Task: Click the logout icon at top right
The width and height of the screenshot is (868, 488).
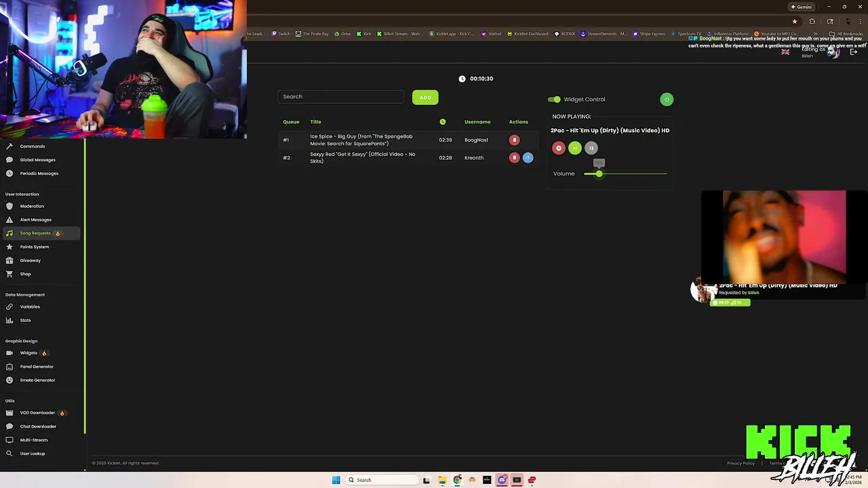Action: point(854,52)
